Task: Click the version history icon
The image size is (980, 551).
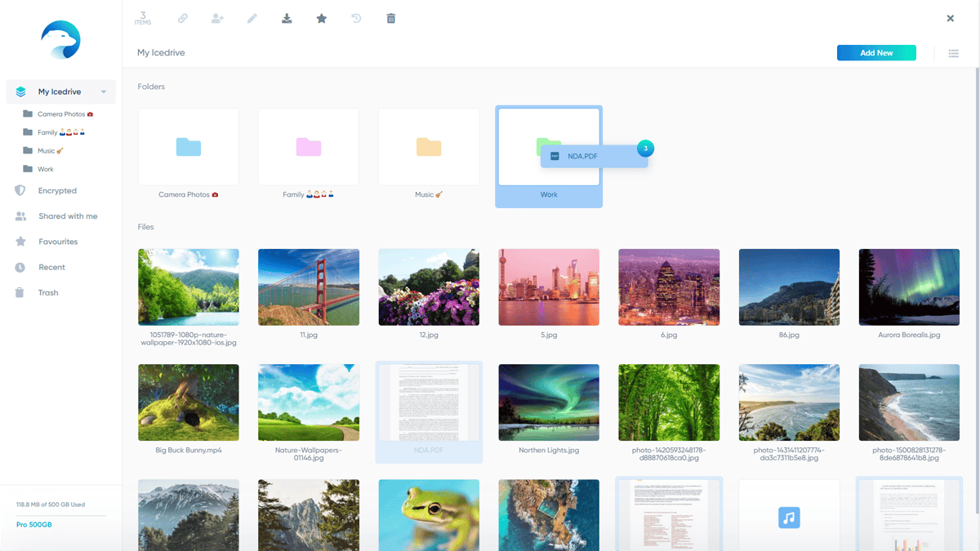Action: (356, 18)
